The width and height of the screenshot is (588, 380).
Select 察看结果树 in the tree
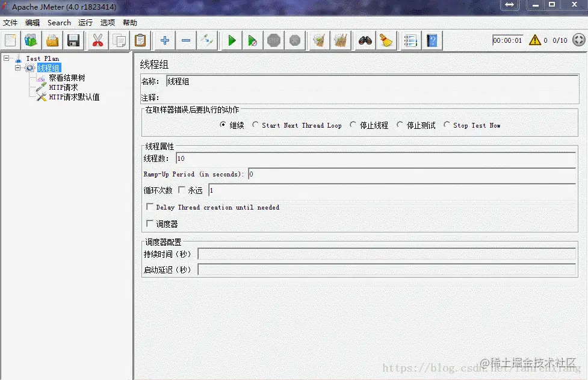tap(67, 78)
